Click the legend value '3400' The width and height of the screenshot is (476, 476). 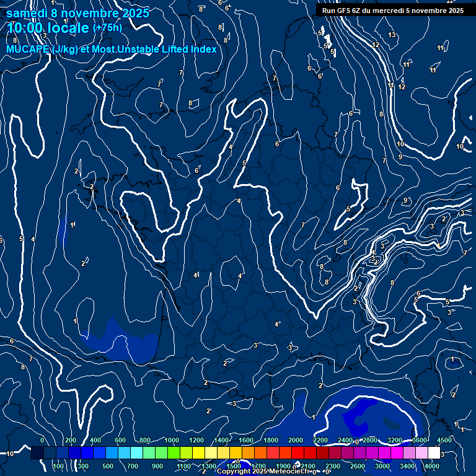407,466
